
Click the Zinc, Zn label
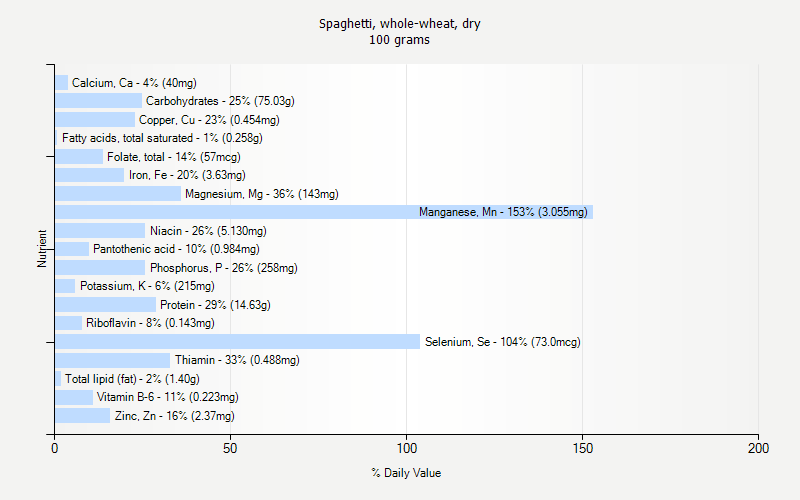(x=175, y=416)
